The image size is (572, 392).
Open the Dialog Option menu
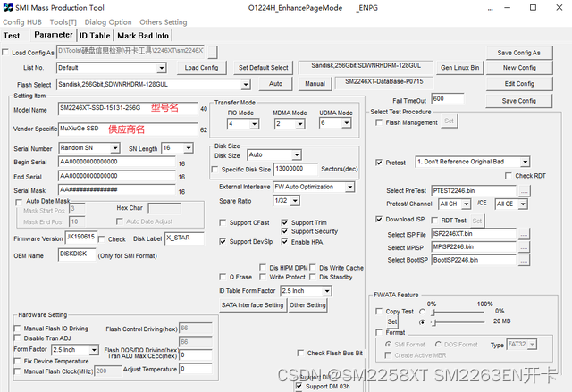click(108, 22)
